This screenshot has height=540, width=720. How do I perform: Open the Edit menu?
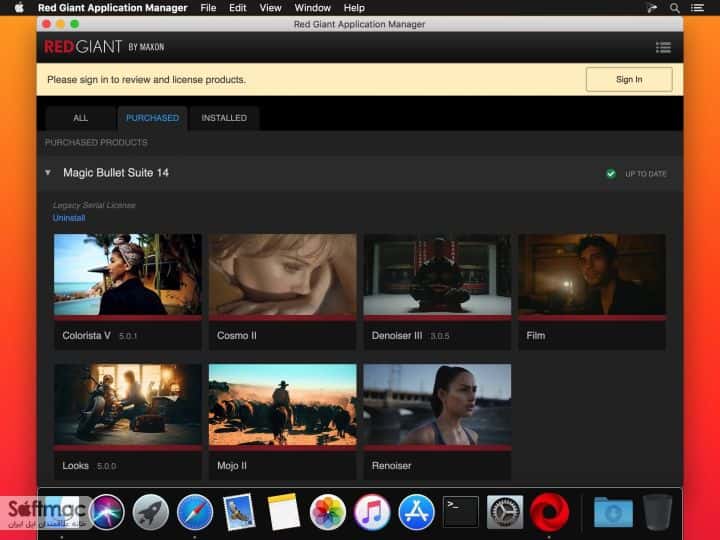pos(237,8)
